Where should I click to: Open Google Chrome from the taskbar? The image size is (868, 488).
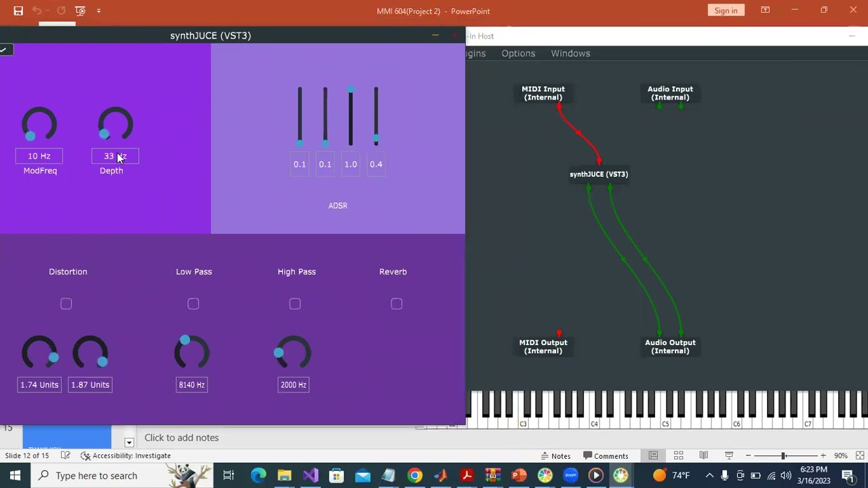click(414, 476)
